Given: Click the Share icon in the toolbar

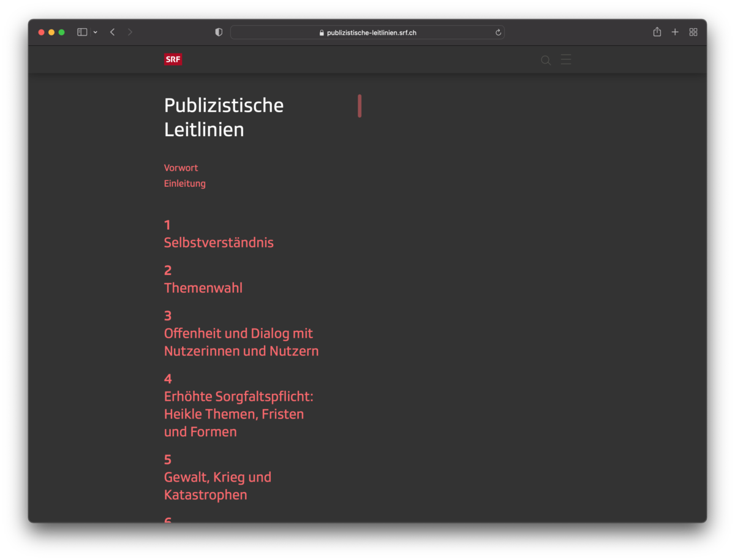Looking at the screenshot, I should tap(657, 32).
